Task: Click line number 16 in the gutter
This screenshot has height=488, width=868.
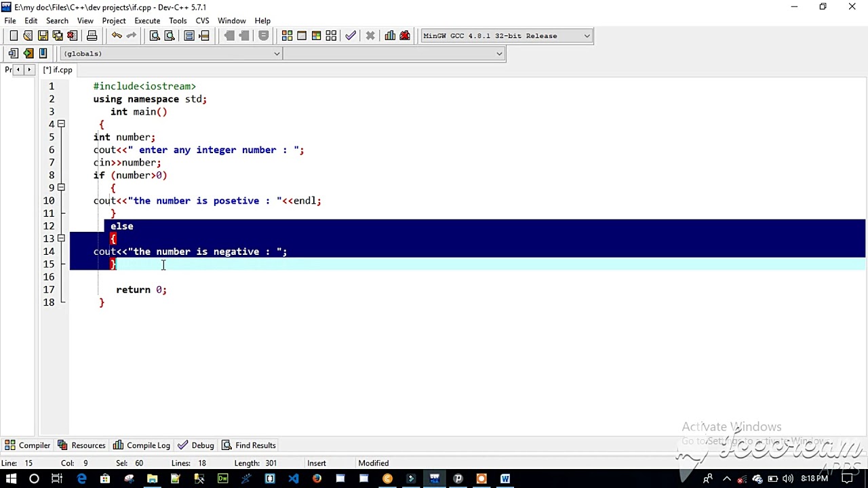Action: point(49,277)
